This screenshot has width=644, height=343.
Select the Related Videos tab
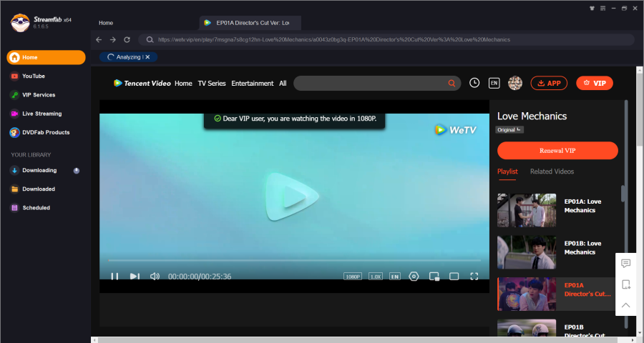click(x=552, y=171)
